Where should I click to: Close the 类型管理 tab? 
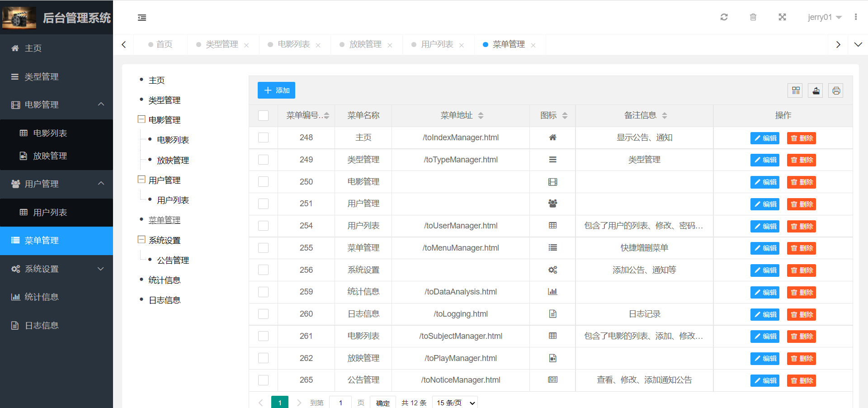(246, 45)
